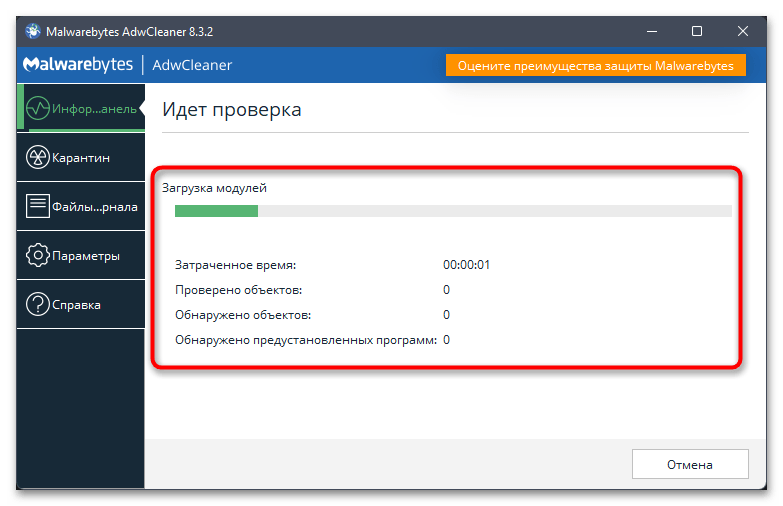Viewport: 783px width, 506px height.
Task: Open the Файлы...рнала log files section
Action: click(x=81, y=206)
